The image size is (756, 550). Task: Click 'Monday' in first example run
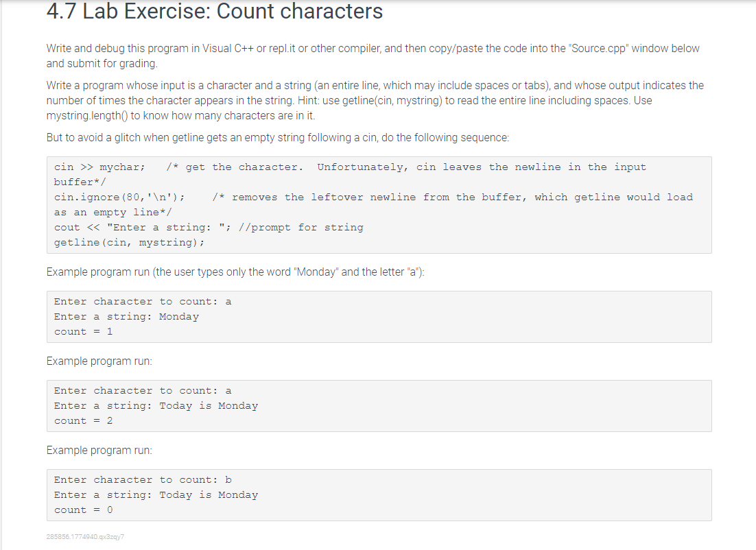pyautogui.click(x=179, y=317)
